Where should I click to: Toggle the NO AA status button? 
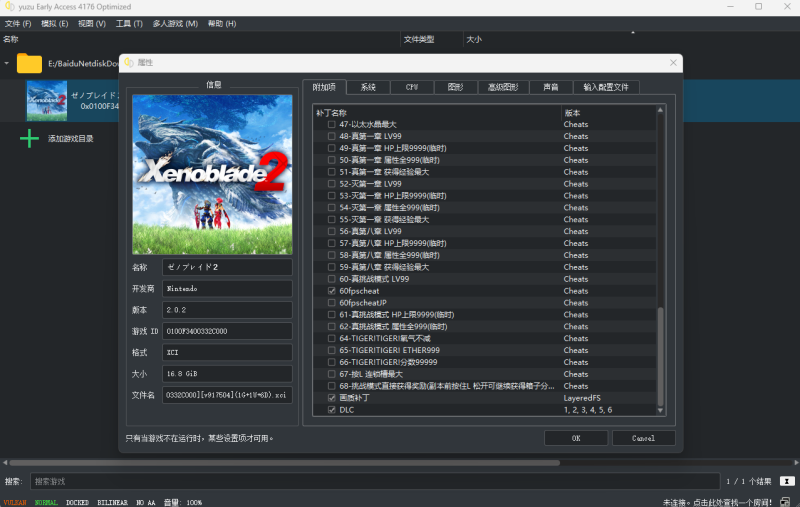(x=145, y=502)
